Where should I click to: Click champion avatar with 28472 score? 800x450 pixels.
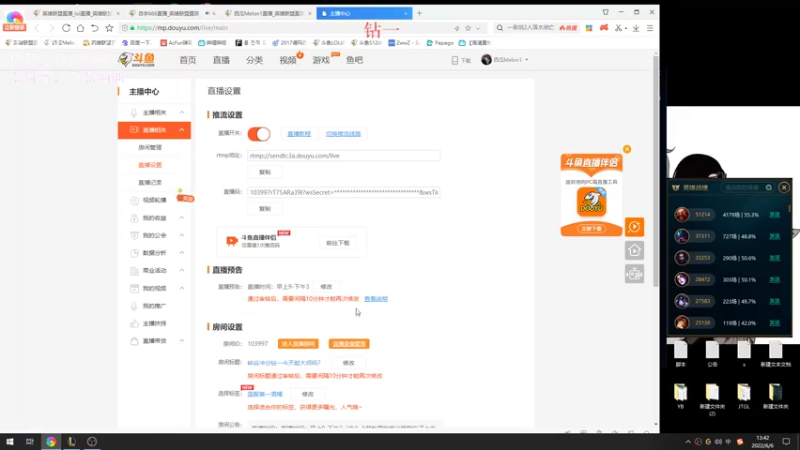[x=682, y=280]
